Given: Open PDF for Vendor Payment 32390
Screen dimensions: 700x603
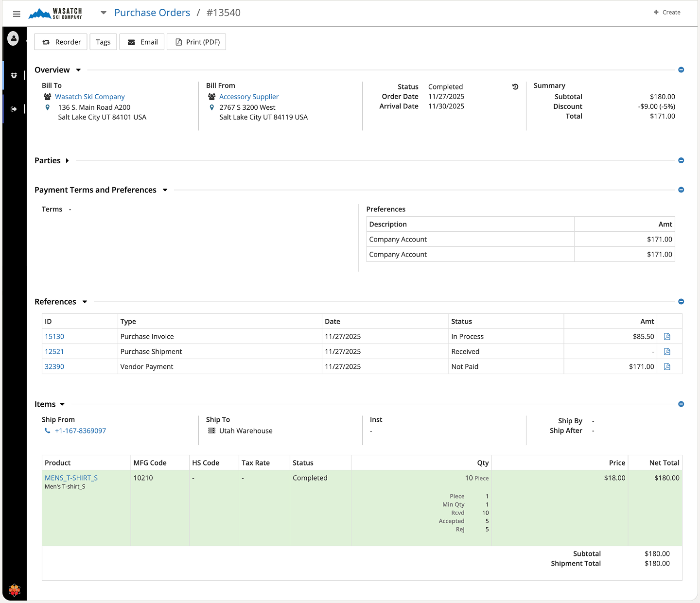Looking at the screenshot, I should [667, 367].
